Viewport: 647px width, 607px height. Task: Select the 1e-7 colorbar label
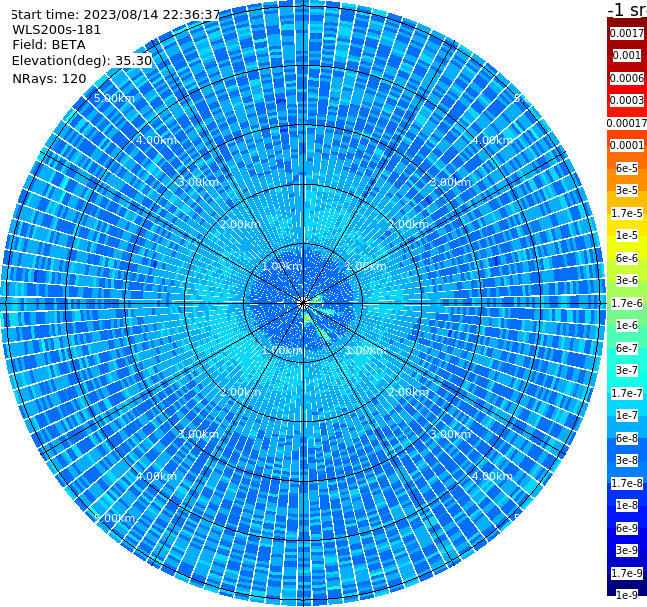pos(627,415)
